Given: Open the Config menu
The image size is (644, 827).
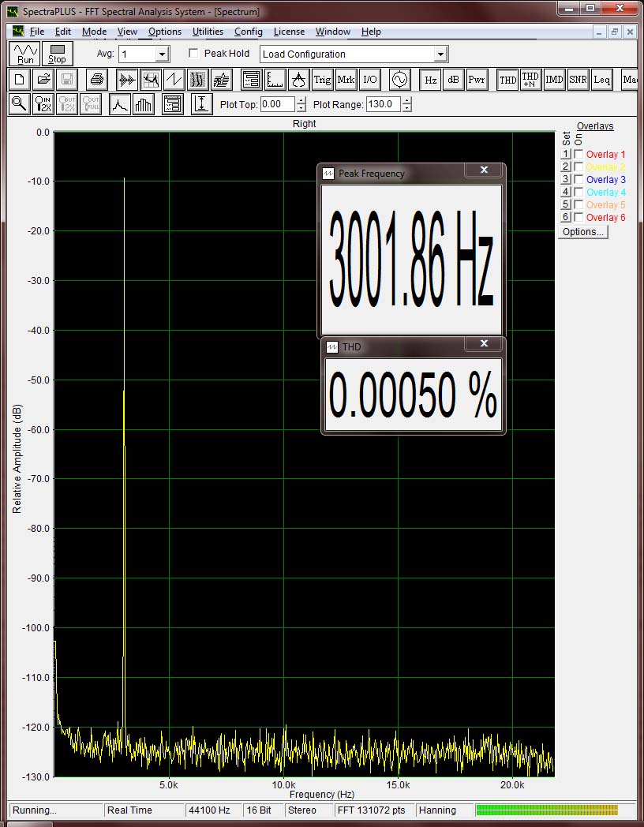Looking at the screenshot, I should 248,32.
